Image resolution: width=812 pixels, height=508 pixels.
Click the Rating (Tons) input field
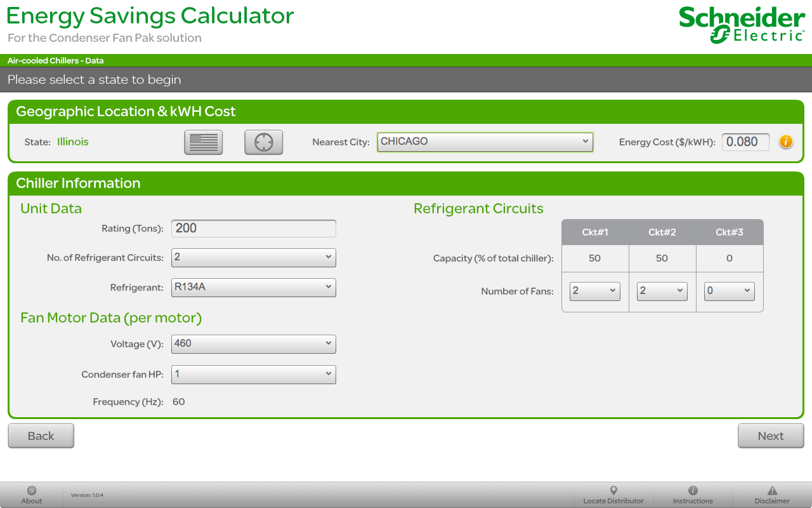pyautogui.click(x=254, y=229)
